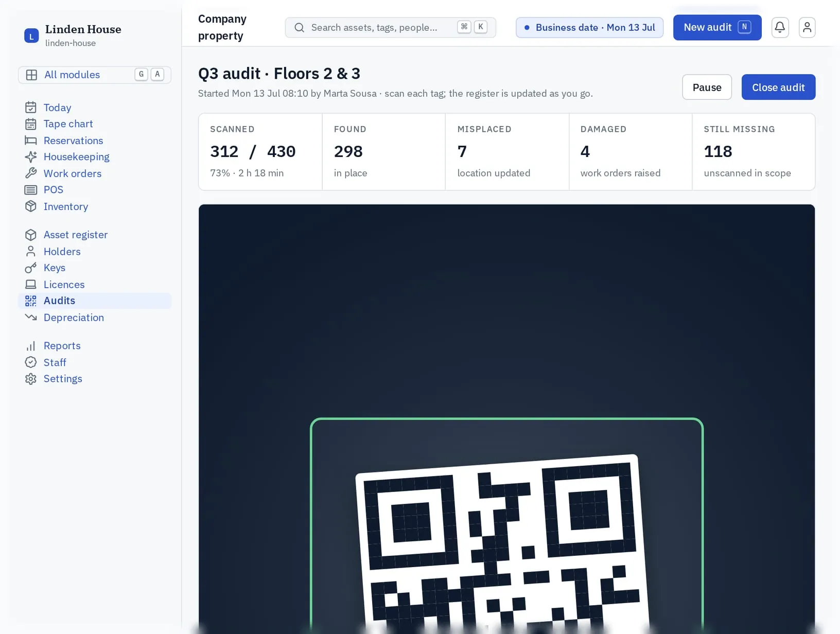Click the Tape chart icon

pos(31,124)
